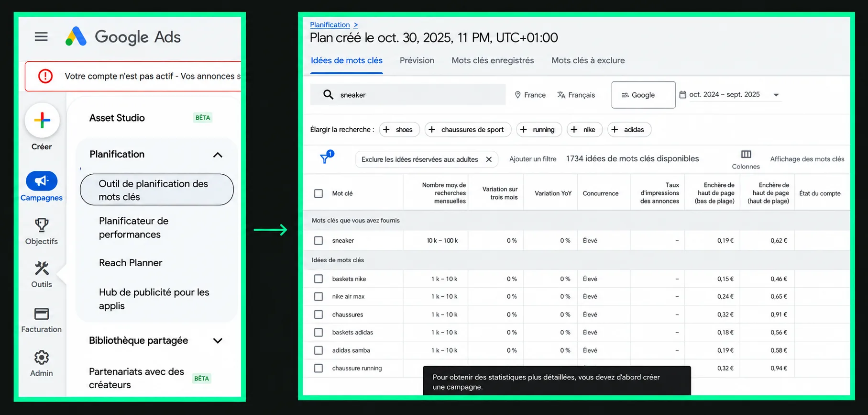Check the 'chaussure running' row checkbox
This screenshot has height=415, width=868.
tap(319, 368)
